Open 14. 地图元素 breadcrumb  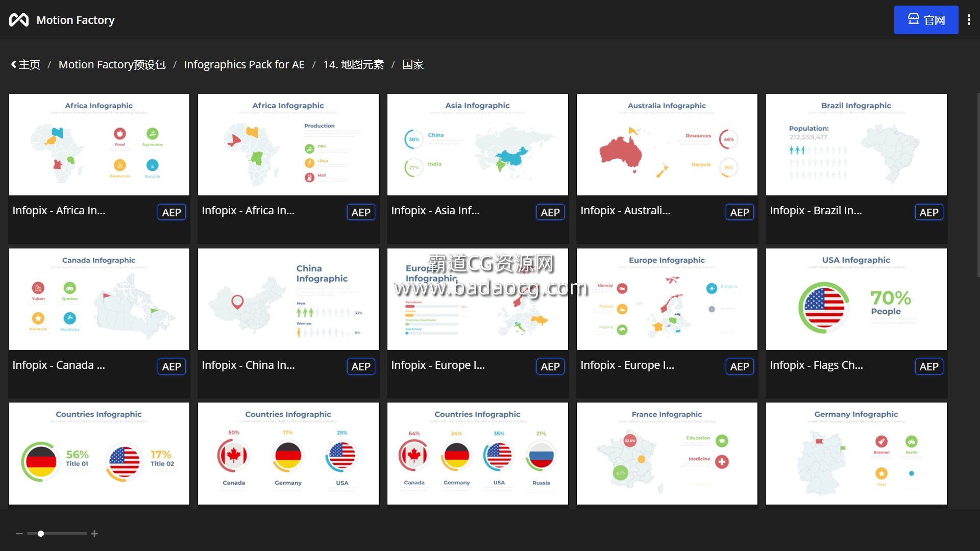tap(353, 65)
